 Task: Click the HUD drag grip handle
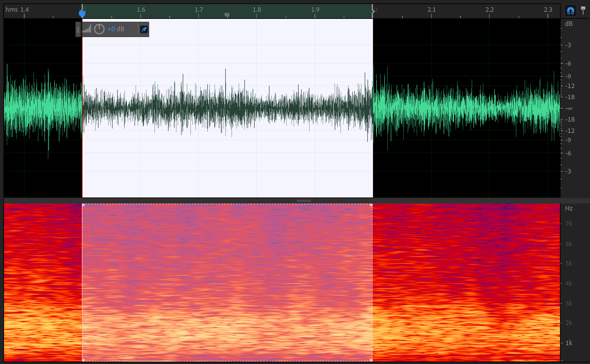point(78,29)
